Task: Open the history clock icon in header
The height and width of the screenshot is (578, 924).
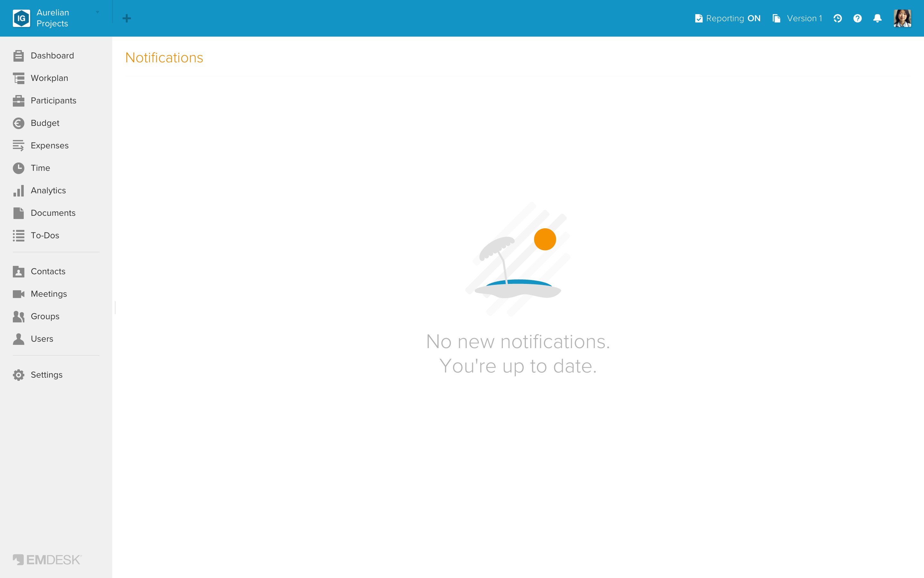Action: coord(838,18)
